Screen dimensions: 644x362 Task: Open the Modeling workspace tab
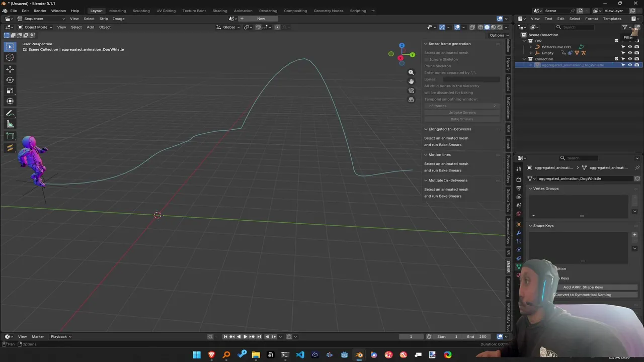coord(117,11)
